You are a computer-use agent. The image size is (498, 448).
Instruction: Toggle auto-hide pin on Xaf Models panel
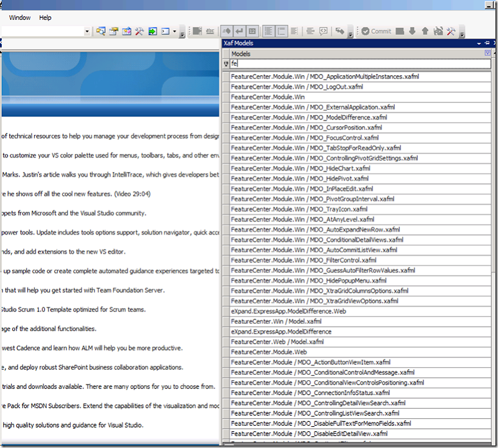[x=487, y=43]
